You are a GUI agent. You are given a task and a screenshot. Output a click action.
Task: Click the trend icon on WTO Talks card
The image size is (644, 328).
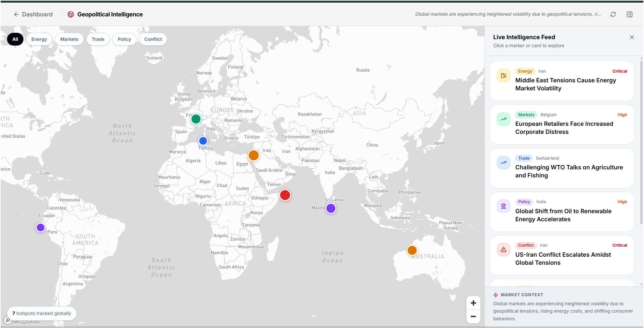pos(504,163)
